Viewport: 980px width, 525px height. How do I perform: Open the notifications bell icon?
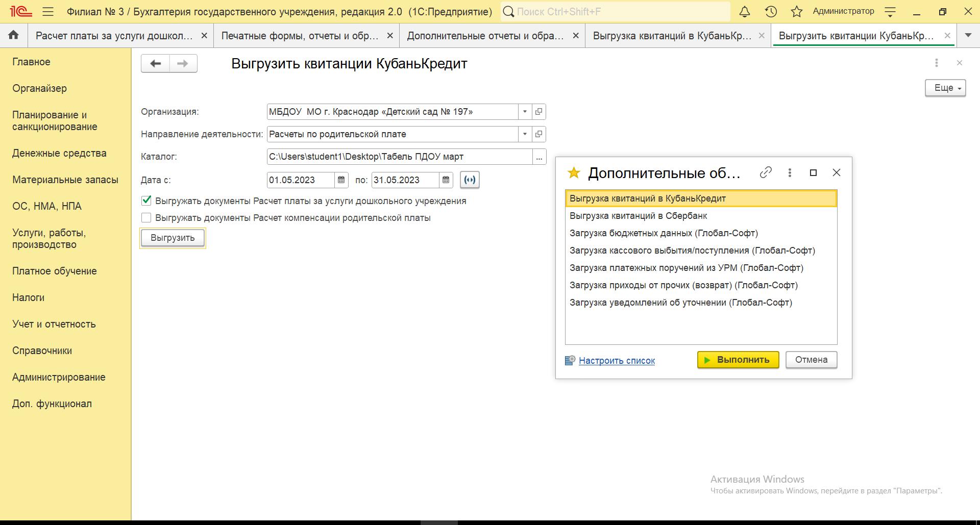click(745, 12)
